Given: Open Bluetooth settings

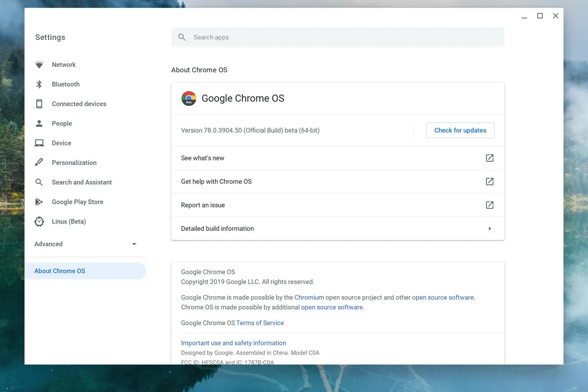Looking at the screenshot, I should tap(66, 84).
